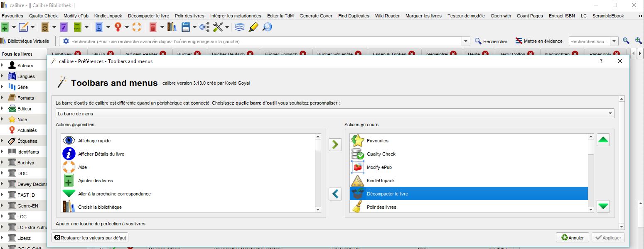Click the Connect/share globe icon
The width and height of the screenshot is (644, 249).
pyautogui.click(x=204, y=27)
